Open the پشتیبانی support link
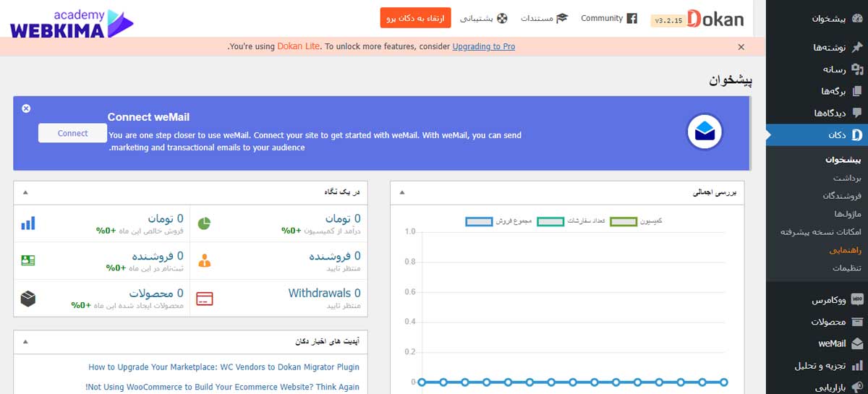 point(477,18)
